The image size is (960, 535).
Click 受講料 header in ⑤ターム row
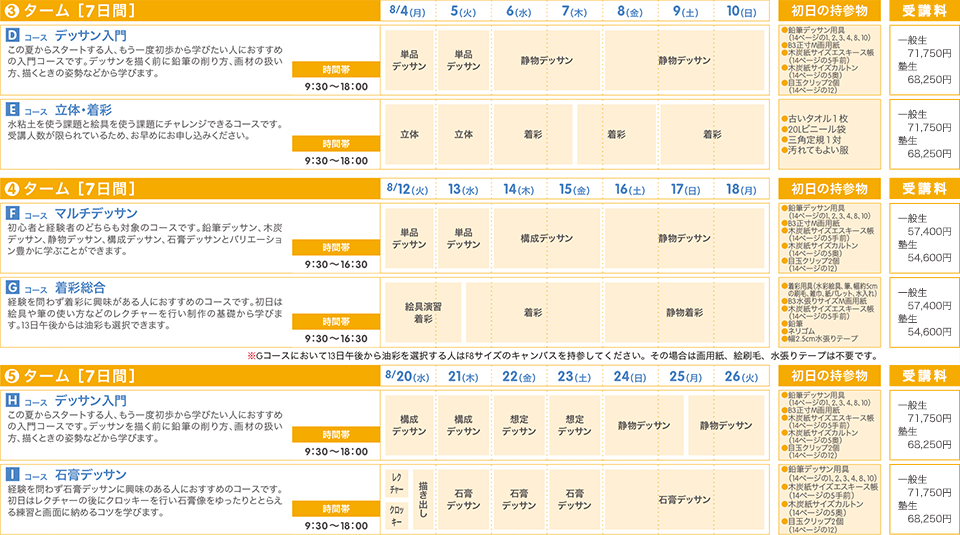click(x=924, y=376)
